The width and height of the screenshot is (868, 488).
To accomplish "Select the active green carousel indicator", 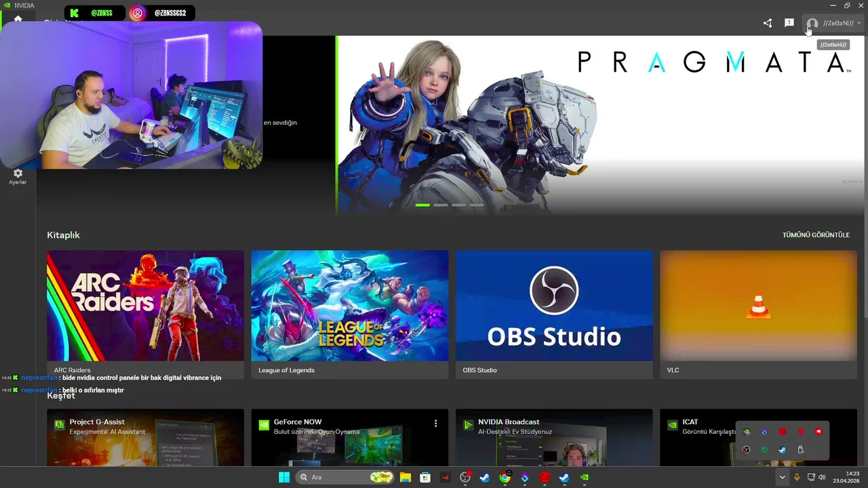I will click(x=422, y=205).
